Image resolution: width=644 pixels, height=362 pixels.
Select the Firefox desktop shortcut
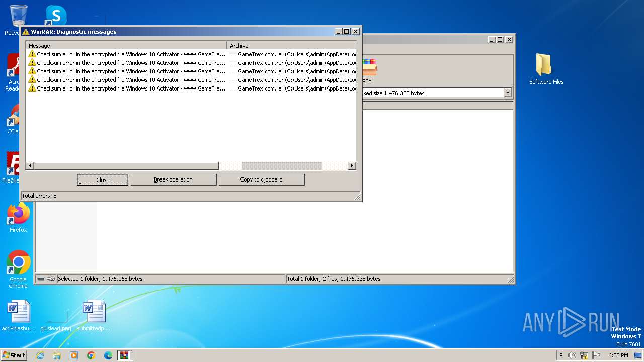18,217
